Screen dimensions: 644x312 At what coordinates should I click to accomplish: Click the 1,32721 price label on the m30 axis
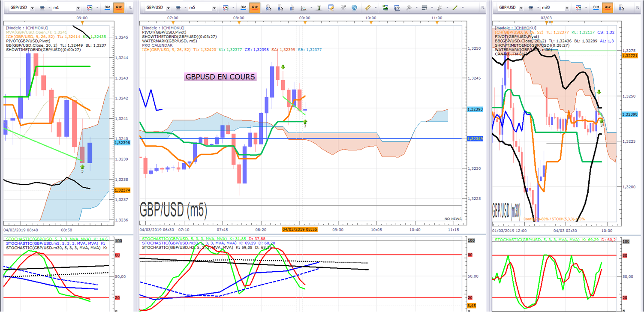click(x=629, y=56)
